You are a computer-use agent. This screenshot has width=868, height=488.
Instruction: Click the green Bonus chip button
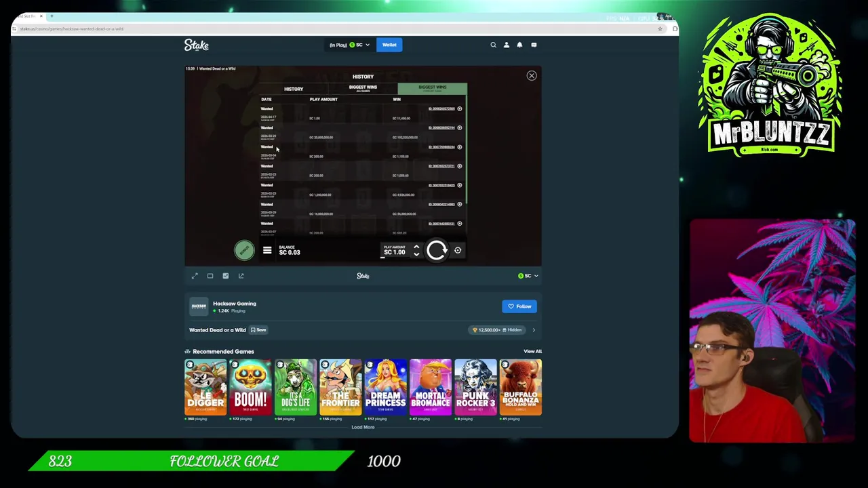click(x=244, y=251)
